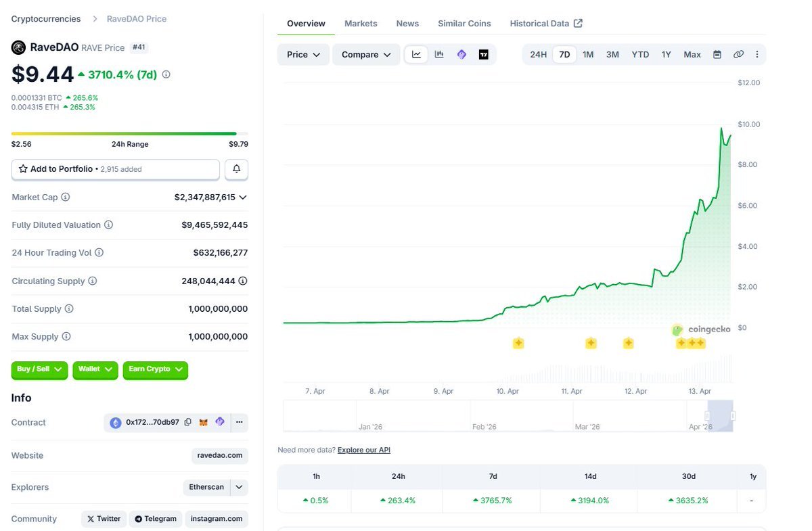Open chart in TradingView icon

[484, 54]
